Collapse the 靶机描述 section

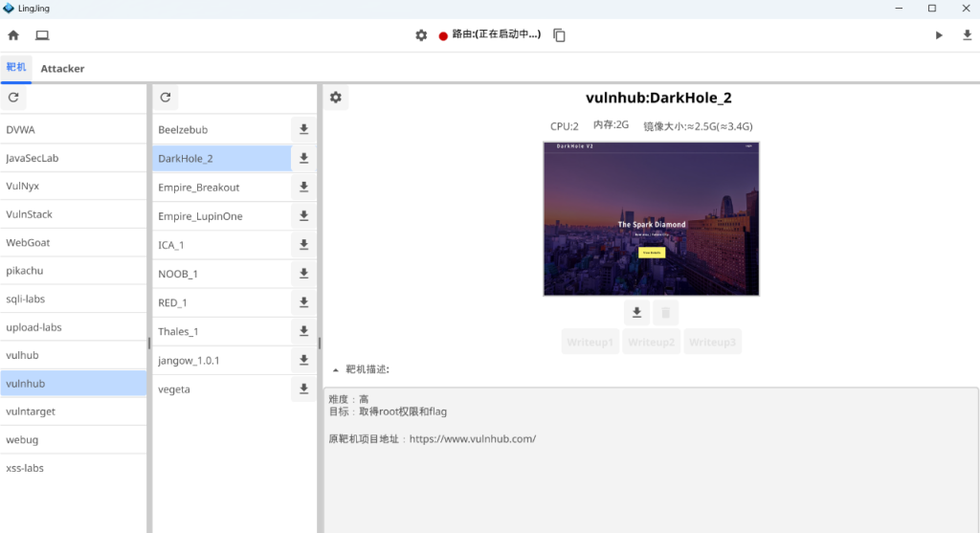pyautogui.click(x=336, y=369)
